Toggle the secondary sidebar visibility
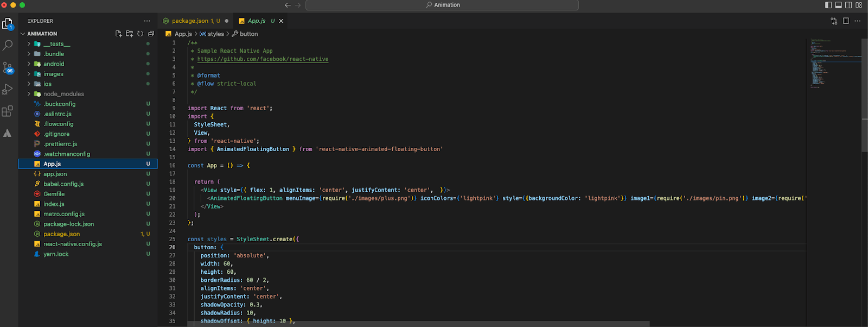Image resolution: width=868 pixels, height=327 pixels. pos(848,5)
